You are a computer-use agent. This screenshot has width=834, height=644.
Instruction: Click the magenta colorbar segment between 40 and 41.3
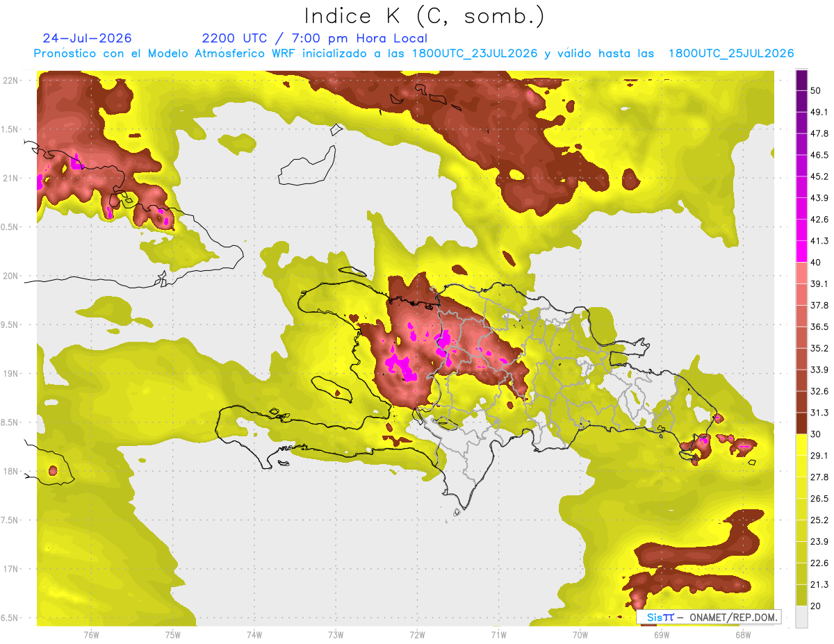click(x=801, y=251)
